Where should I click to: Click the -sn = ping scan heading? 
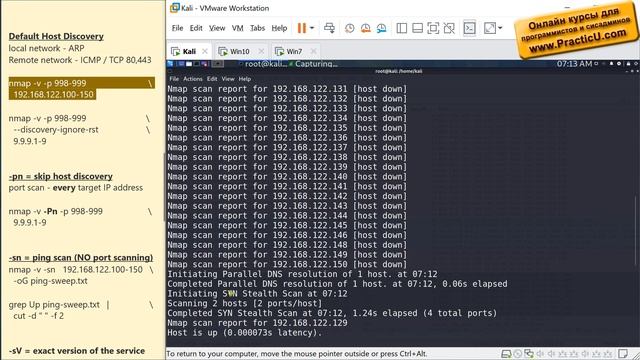(x=81, y=258)
